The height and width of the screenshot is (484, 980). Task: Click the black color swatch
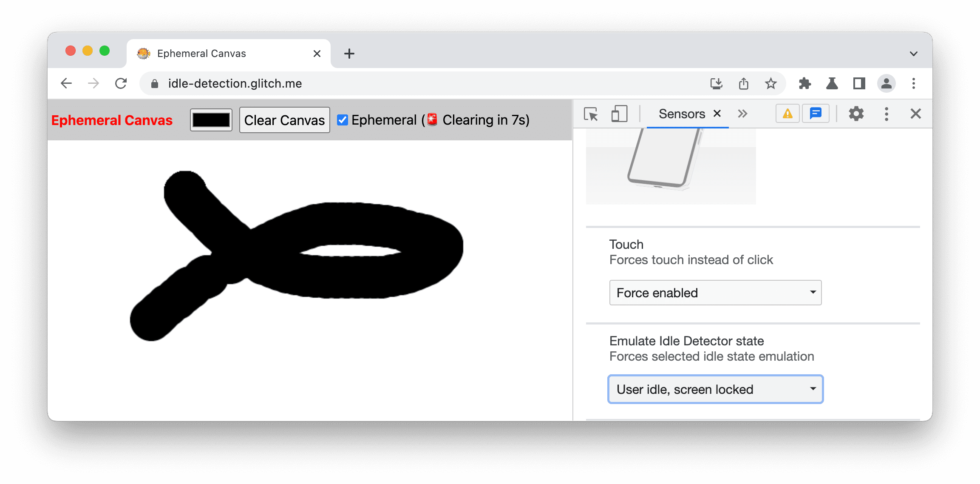pos(212,120)
